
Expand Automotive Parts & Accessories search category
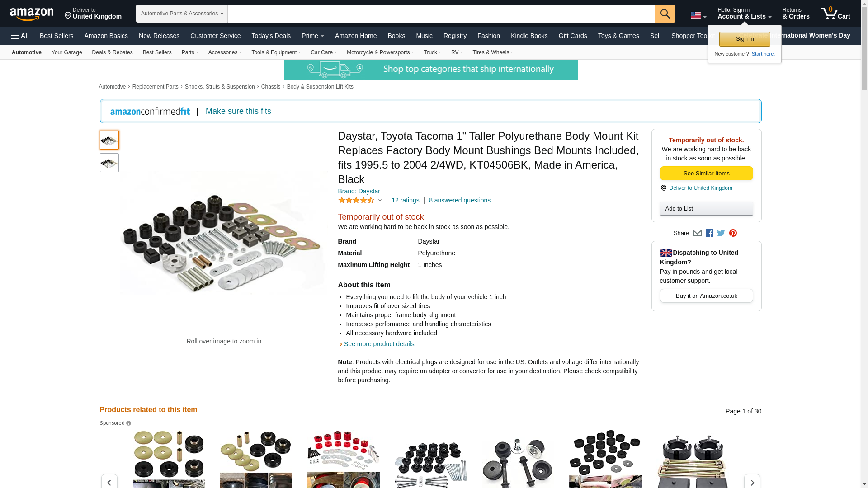182,14
